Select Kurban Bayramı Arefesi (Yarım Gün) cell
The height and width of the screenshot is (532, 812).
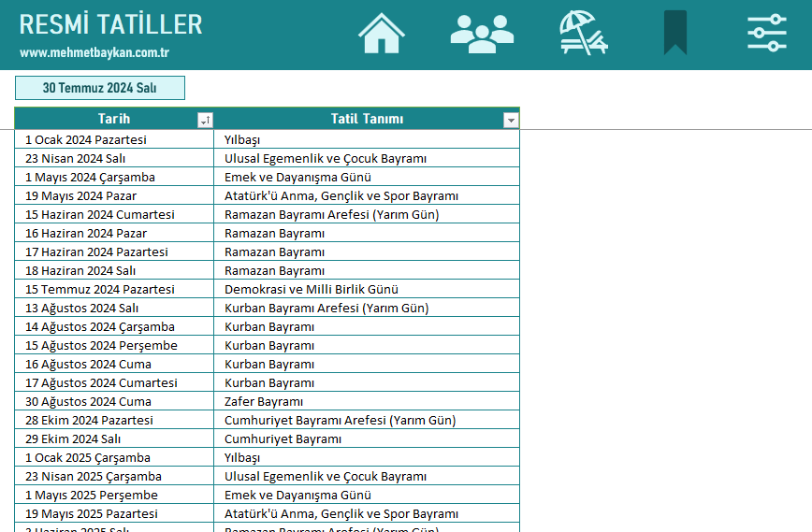point(367,307)
